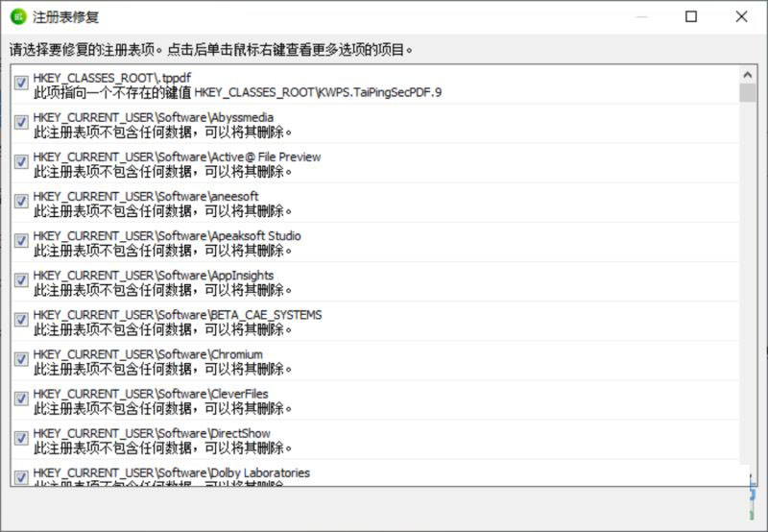768x532 pixels.
Task: Uncheck the BETA_CAE_SYSTEMS checkbox
Action: pos(21,320)
